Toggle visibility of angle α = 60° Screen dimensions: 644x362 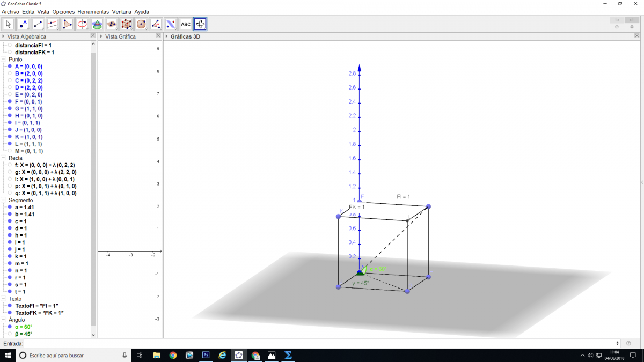pyautogui.click(x=10, y=327)
